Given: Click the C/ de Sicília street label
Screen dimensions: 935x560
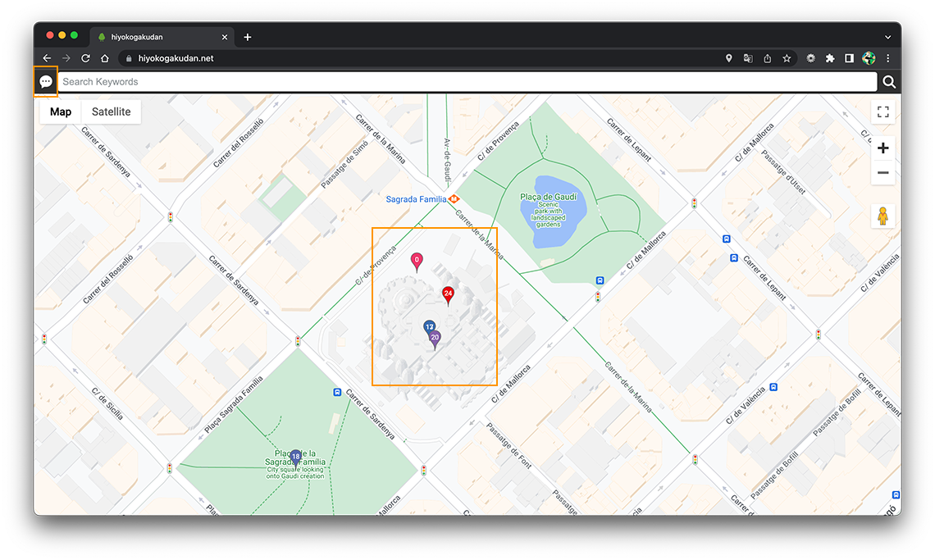Looking at the screenshot, I should click(107, 403).
